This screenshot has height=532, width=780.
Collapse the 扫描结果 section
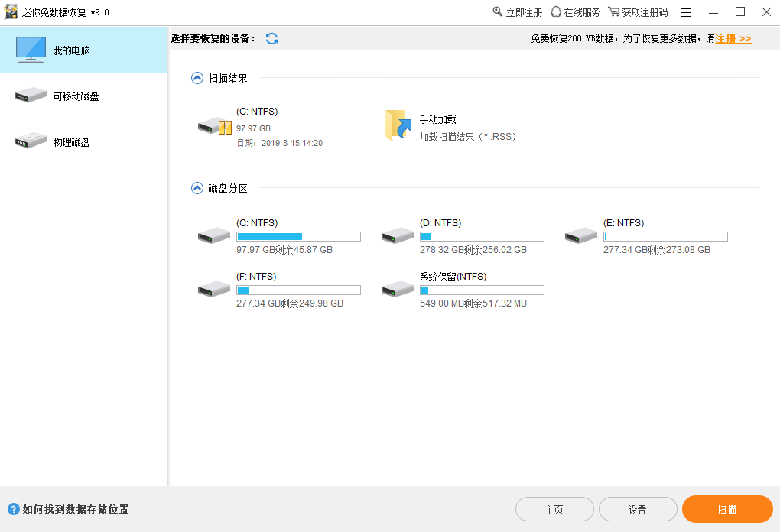(197, 78)
